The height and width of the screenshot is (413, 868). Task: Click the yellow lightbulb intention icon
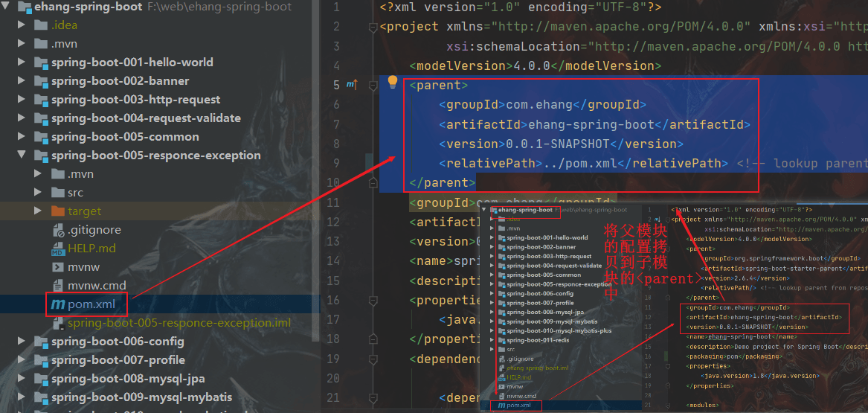point(393,83)
